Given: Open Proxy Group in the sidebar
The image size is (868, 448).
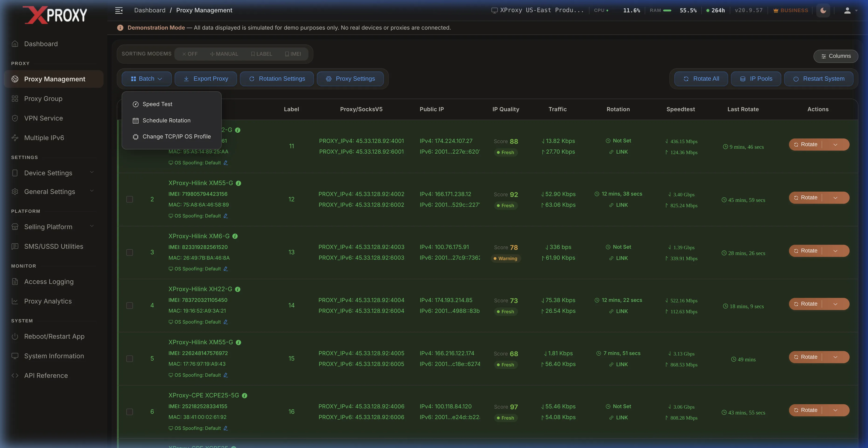Looking at the screenshot, I should pyautogui.click(x=54, y=99).
